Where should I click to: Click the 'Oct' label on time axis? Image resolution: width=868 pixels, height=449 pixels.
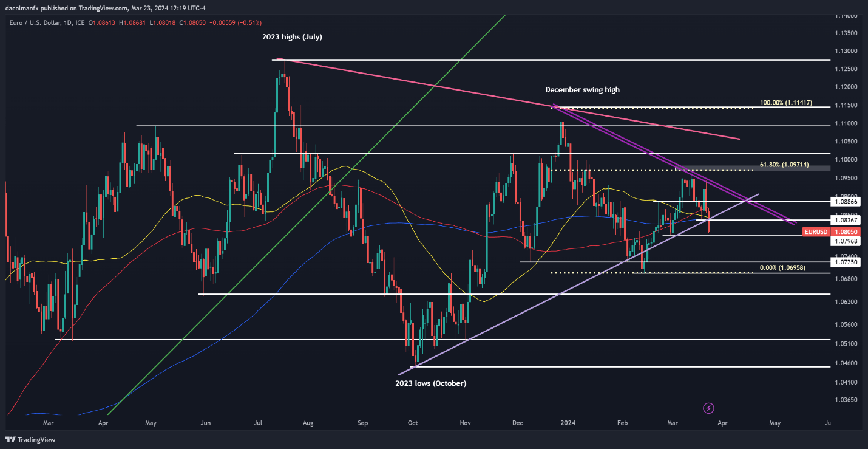click(x=413, y=422)
